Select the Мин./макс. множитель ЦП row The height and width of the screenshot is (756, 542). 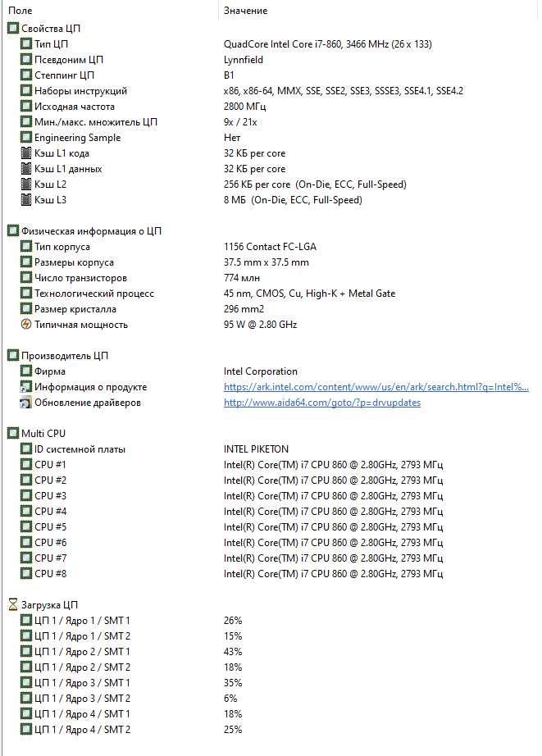coord(270,122)
